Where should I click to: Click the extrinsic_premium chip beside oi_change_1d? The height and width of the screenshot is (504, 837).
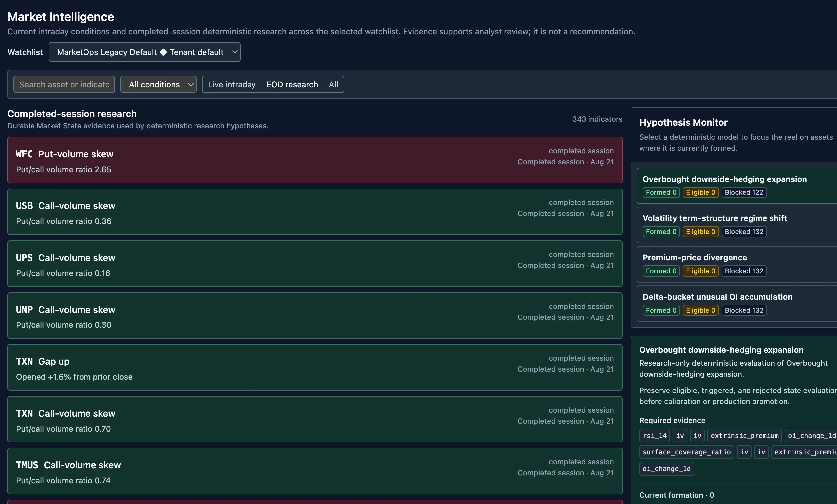(x=745, y=436)
